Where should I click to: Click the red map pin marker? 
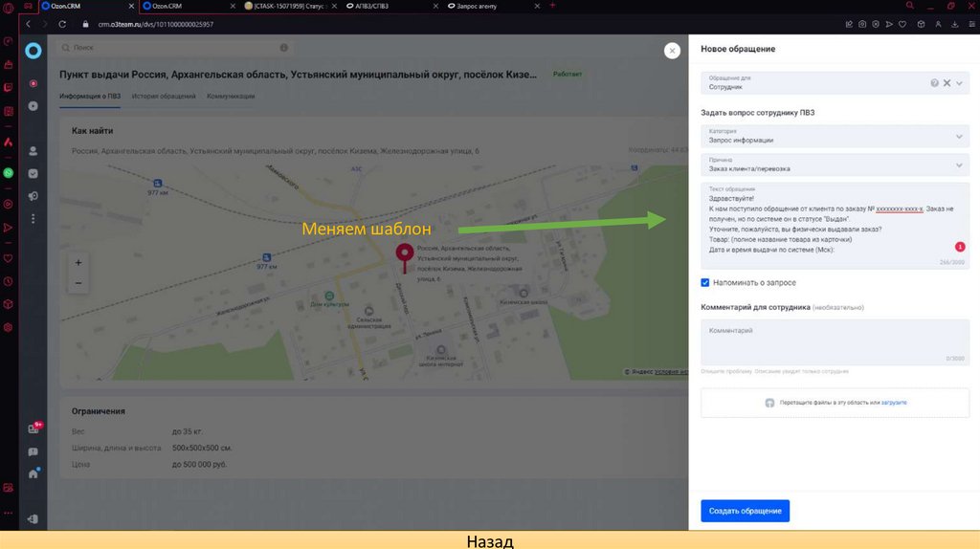click(x=405, y=257)
